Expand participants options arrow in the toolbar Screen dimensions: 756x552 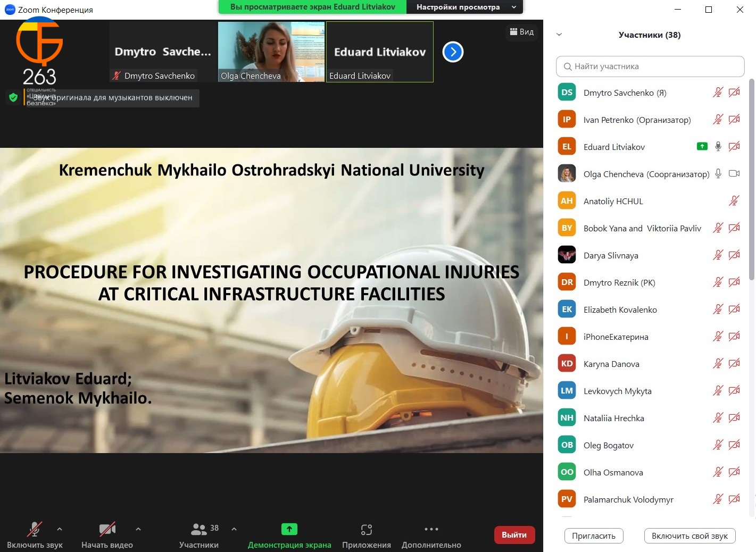pos(234,529)
